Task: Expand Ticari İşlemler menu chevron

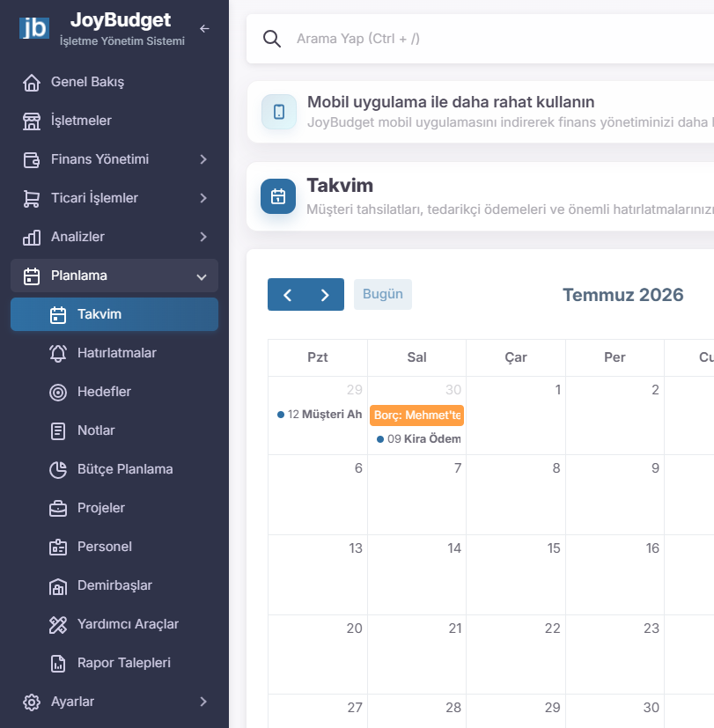Action: pos(203,198)
